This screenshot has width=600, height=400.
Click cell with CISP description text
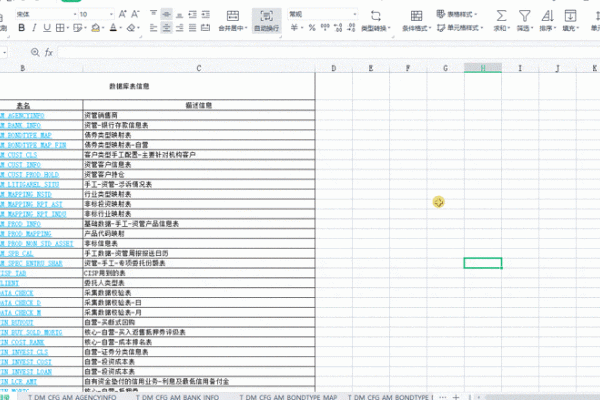coord(199,273)
